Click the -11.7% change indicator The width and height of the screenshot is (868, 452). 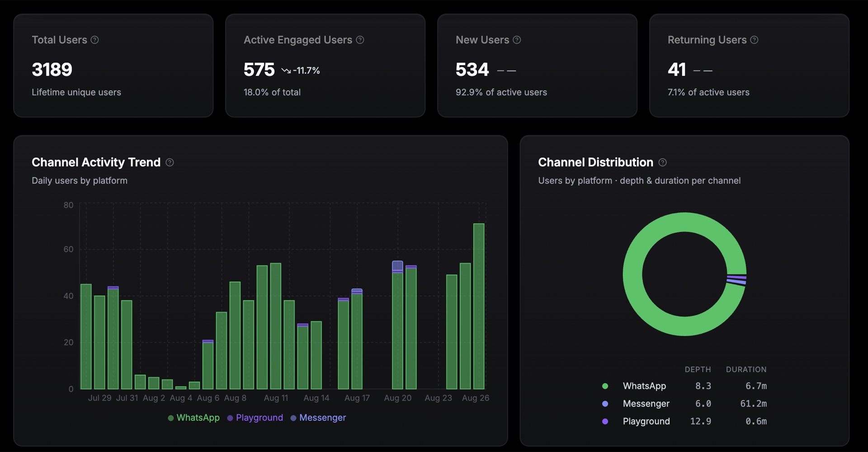click(306, 71)
